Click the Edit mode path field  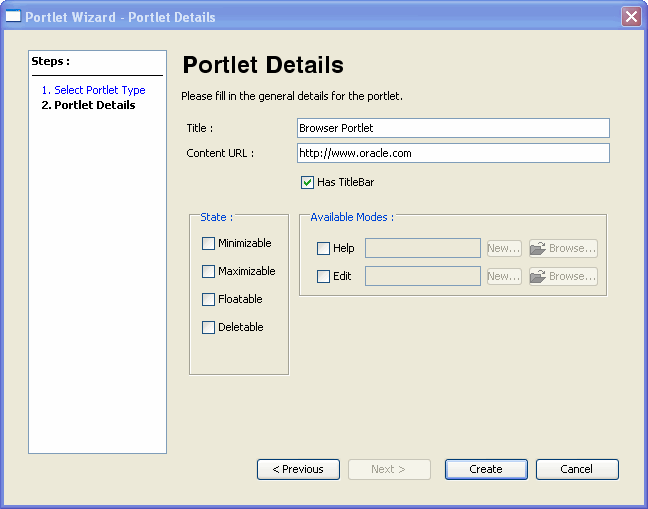423,276
